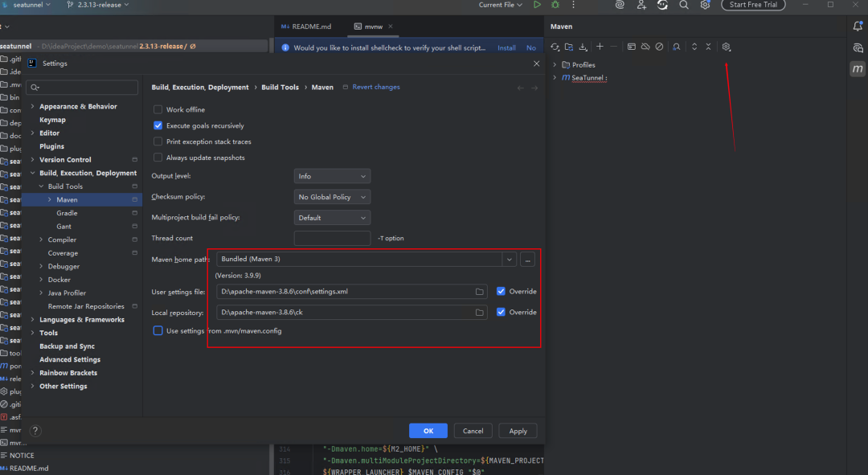Screen dimensions: 868x475
Task: Switch to the README.md tab
Action: coord(307,27)
